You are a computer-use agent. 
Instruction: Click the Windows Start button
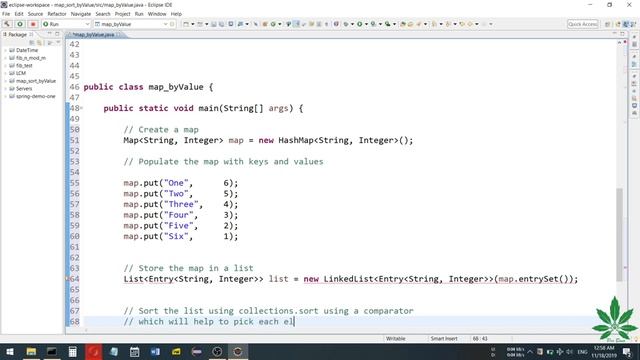[x=10, y=351]
